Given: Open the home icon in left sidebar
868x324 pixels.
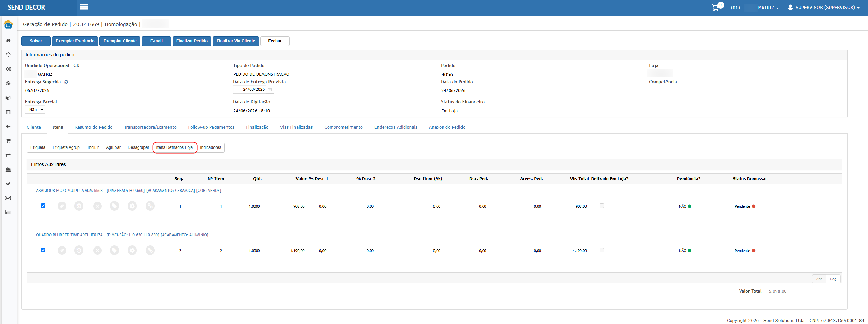Looking at the screenshot, I should 8,40.
